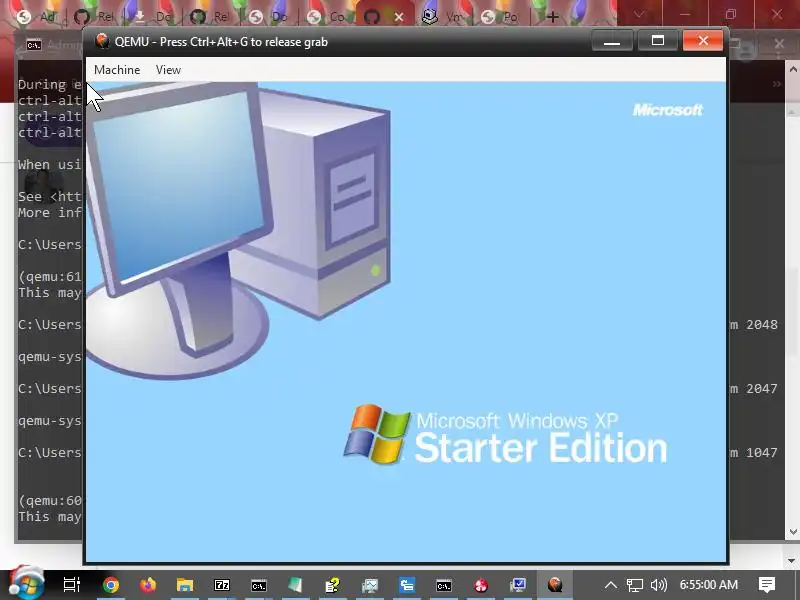The height and width of the screenshot is (600, 800).
Task: Switch to QEMU taskbar icon
Action: (555, 585)
